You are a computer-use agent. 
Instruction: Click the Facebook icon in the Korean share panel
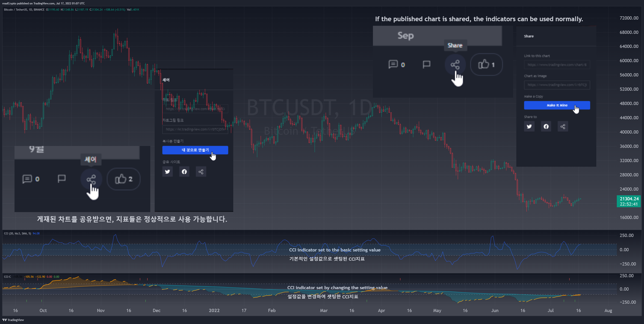pyautogui.click(x=184, y=172)
